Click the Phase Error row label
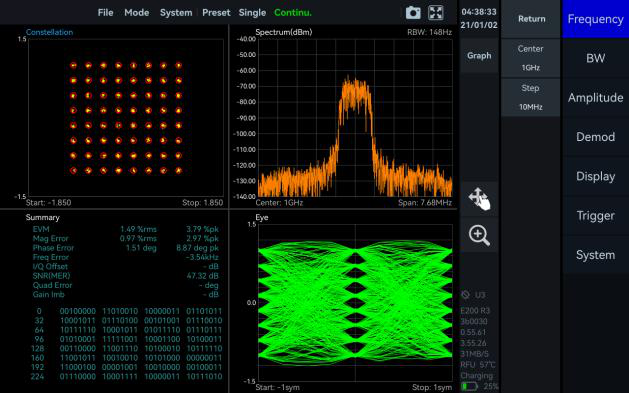The image size is (629, 393). [x=53, y=248]
